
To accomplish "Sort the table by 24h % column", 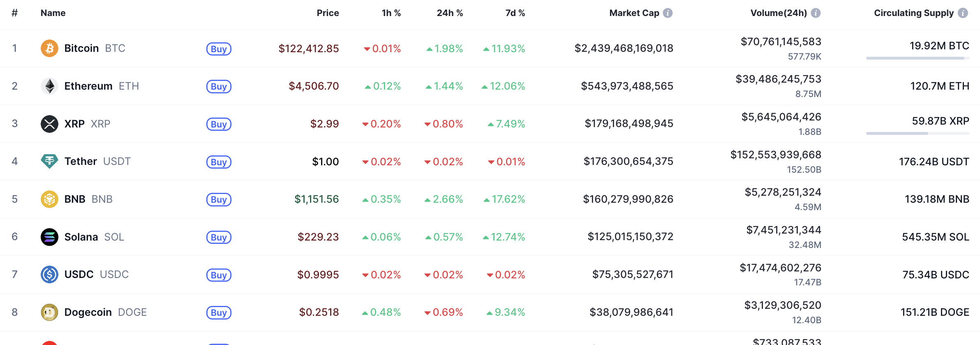I will coord(449,13).
